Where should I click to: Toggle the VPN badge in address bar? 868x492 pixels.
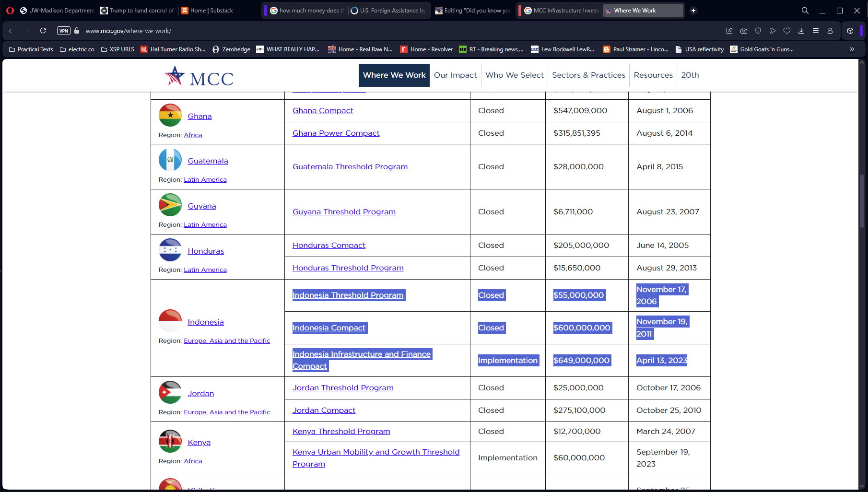(x=64, y=31)
